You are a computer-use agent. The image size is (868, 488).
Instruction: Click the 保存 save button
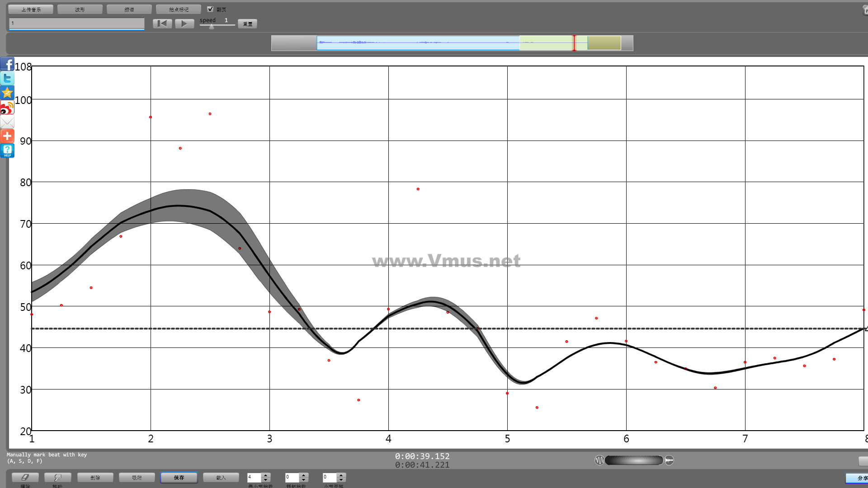tap(179, 478)
